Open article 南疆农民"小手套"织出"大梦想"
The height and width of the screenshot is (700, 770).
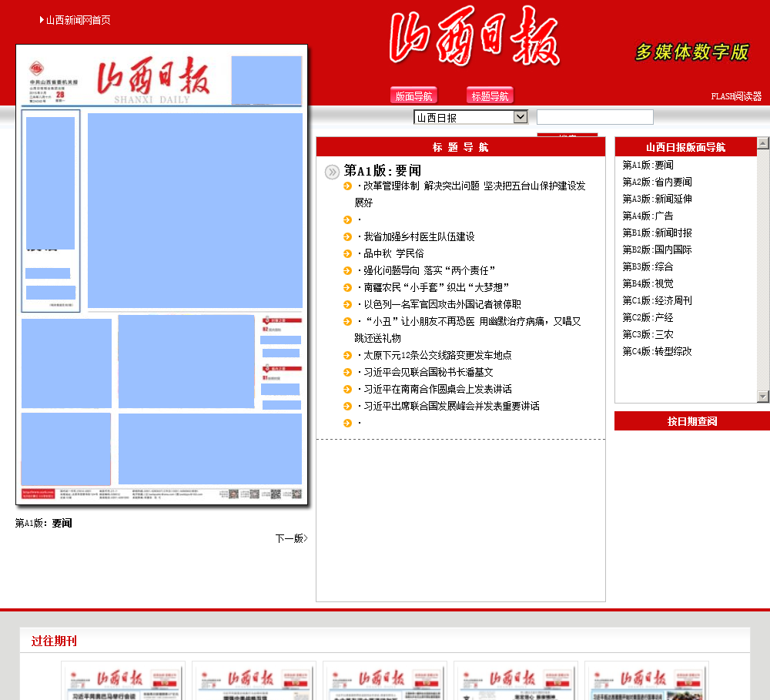coord(436,287)
